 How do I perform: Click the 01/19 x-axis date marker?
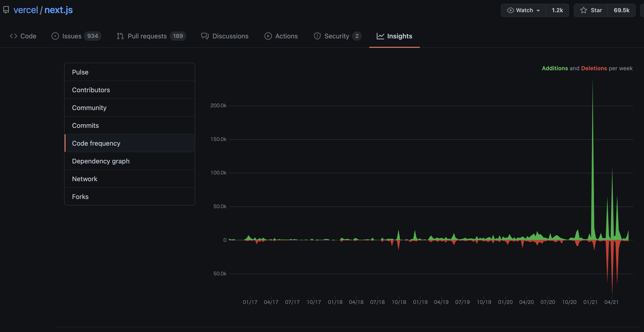420,302
